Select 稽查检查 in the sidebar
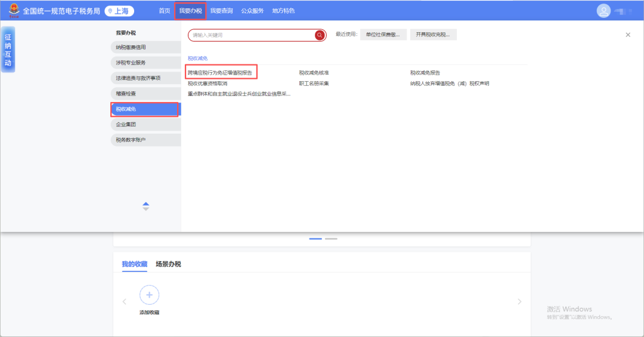Screen dimensions: 644x337 point(146,93)
